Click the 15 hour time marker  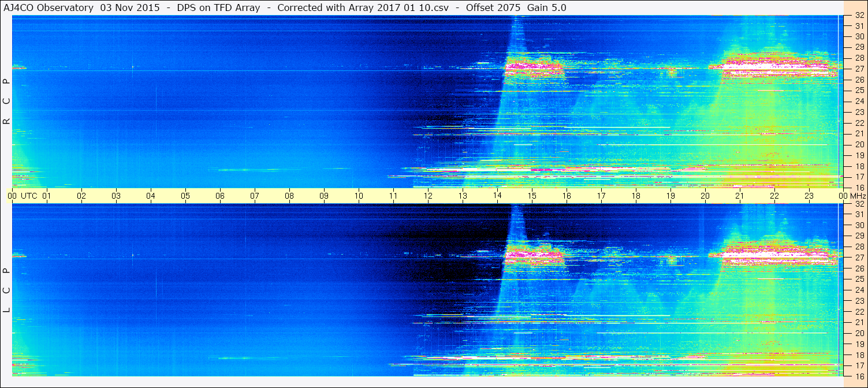[532, 196]
